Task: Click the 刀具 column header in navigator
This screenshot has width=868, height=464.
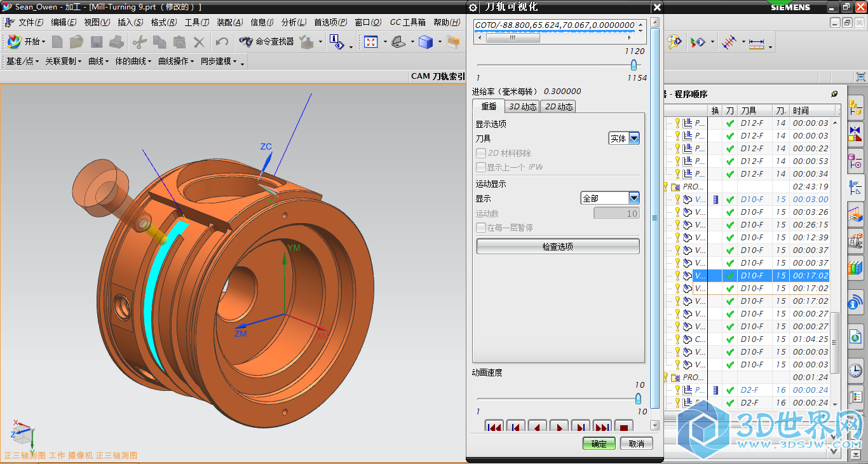Action: click(x=755, y=111)
